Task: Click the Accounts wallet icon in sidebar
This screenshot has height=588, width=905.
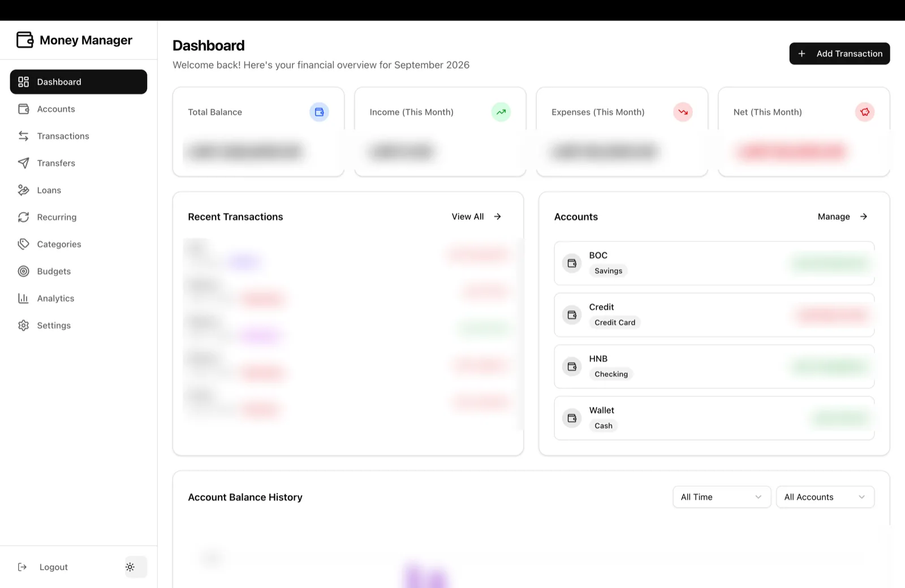Action: (x=23, y=109)
